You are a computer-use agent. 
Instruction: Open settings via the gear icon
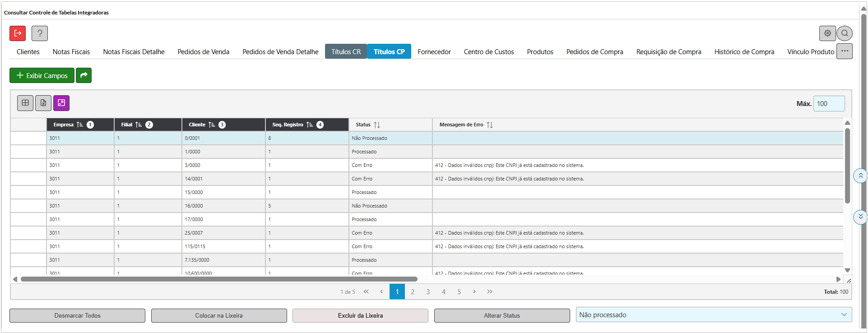click(x=827, y=33)
